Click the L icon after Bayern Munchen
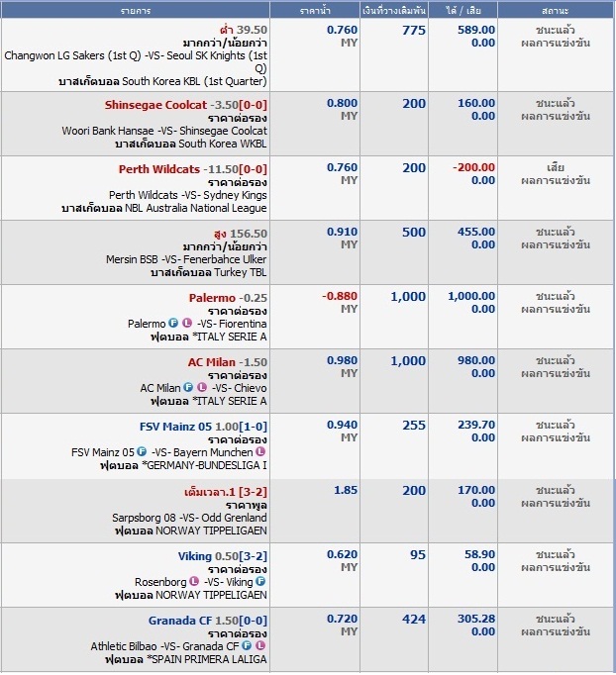 (x=261, y=452)
